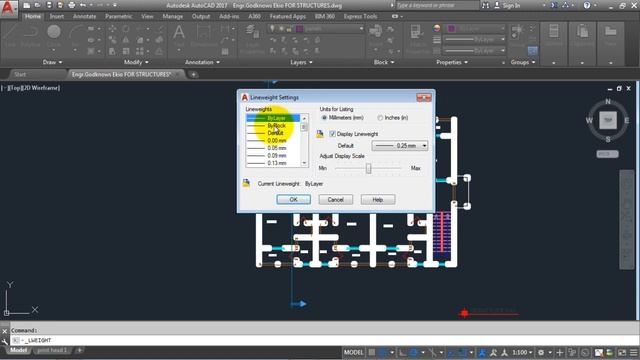Select the Text tool in Annotation panel
This screenshot has width=640, height=360.
(x=179, y=33)
